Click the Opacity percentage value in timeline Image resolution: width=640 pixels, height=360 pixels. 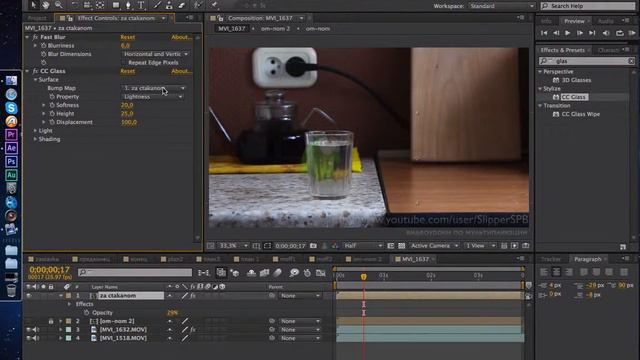point(172,313)
